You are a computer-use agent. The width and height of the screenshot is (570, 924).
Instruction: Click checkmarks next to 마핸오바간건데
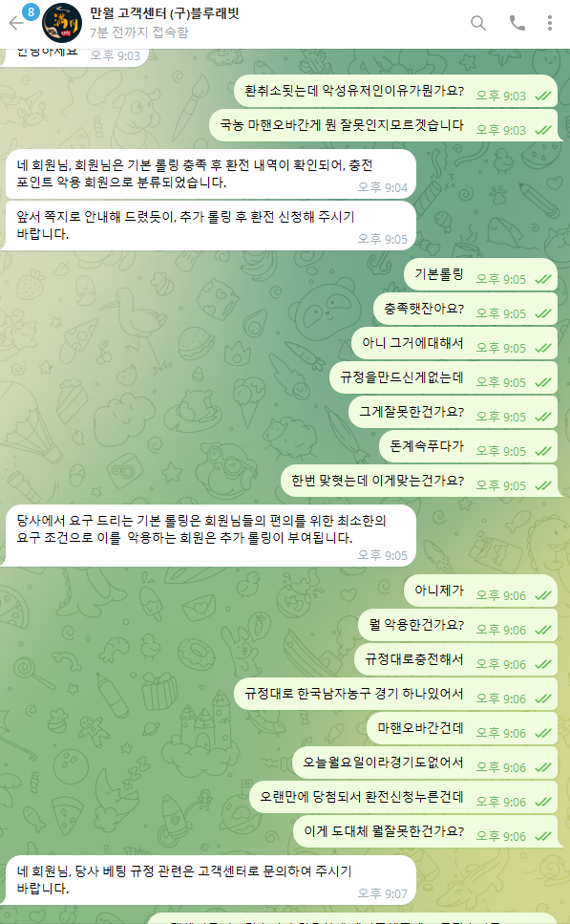click(x=543, y=733)
